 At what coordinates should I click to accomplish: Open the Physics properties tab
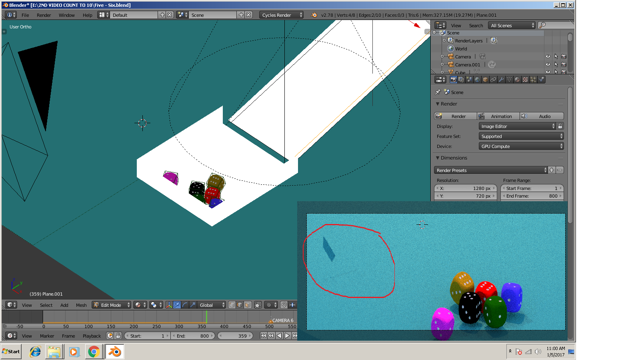coord(541,80)
